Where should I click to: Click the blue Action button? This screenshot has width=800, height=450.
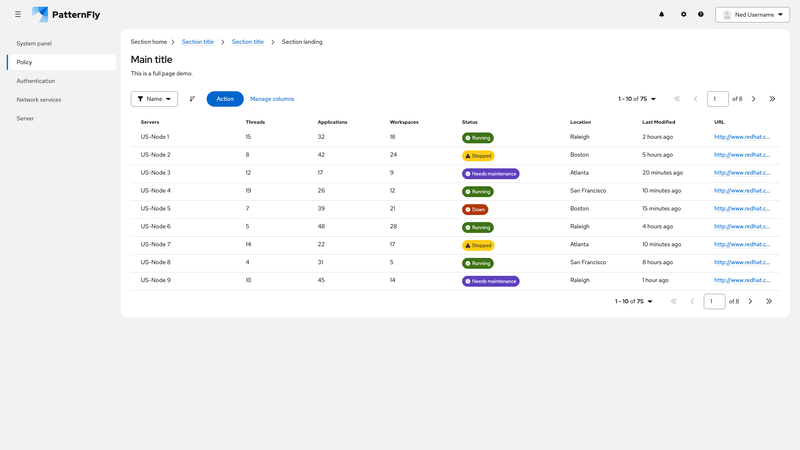(x=225, y=99)
